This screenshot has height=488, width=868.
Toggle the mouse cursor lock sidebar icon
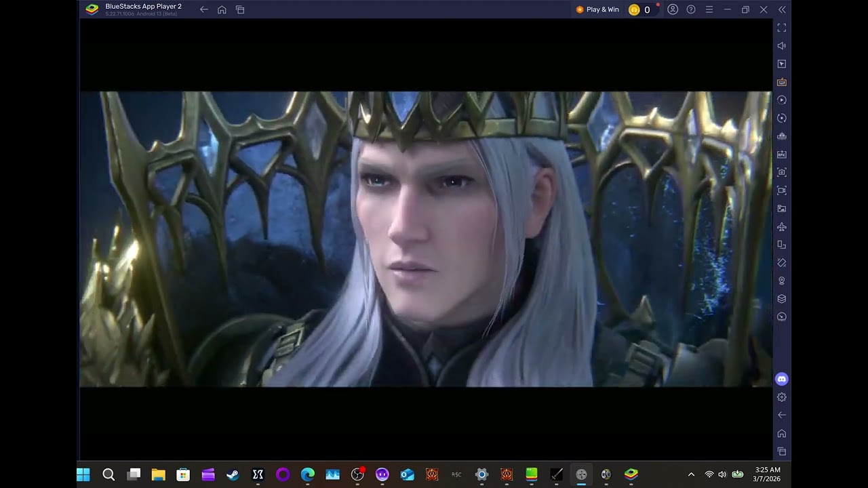[782, 64]
